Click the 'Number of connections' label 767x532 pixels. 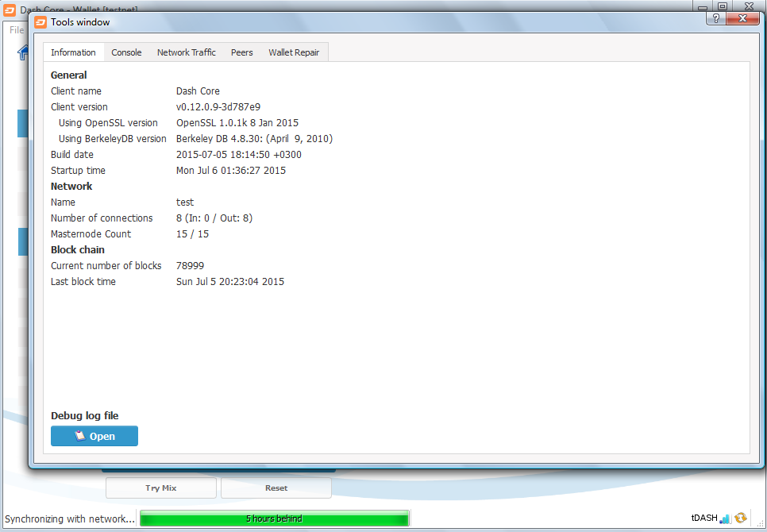pos(102,218)
